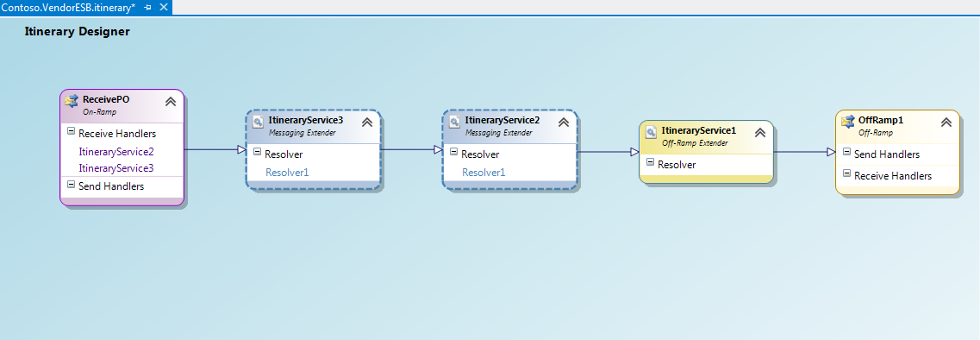Select the ReceivePO shape title
Image resolution: width=980 pixels, height=340 pixels.
tap(106, 99)
